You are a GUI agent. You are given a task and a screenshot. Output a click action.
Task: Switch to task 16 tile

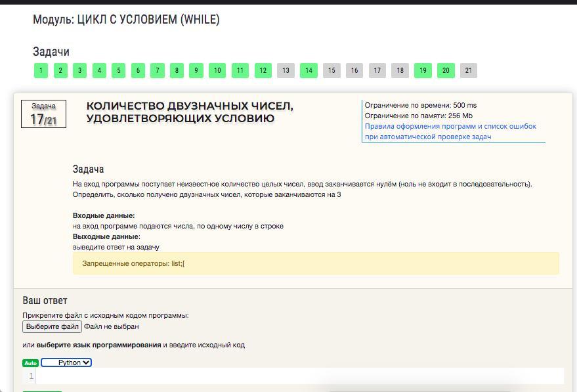tap(354, 70)
